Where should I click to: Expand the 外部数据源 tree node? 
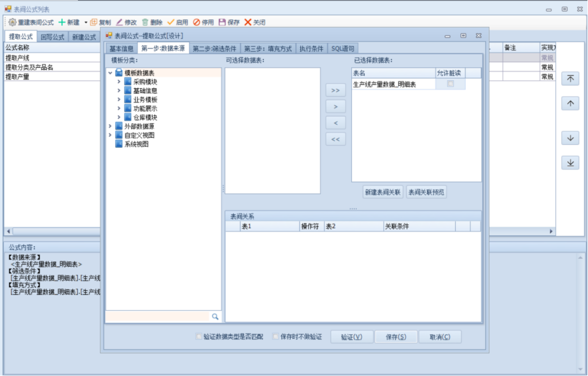[x=110, y=126]
